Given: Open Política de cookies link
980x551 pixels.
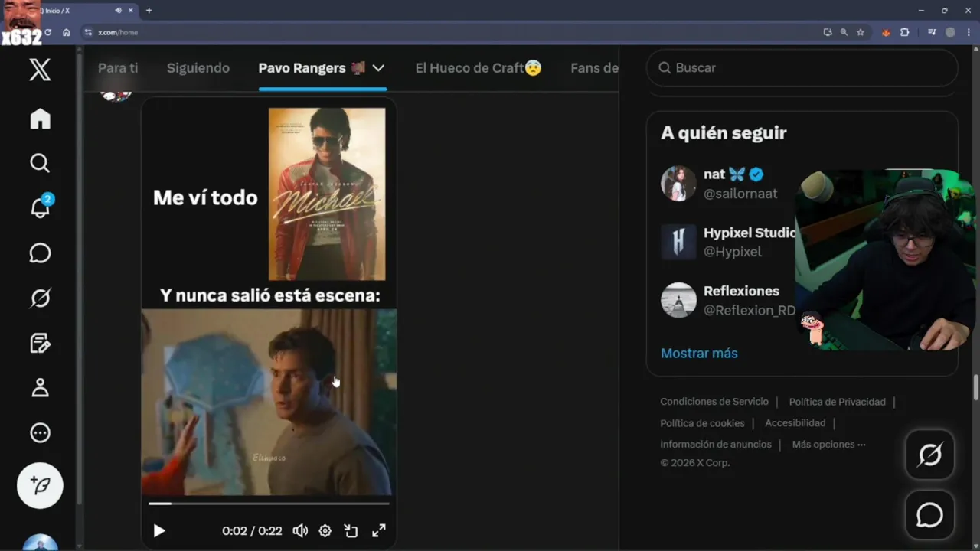Looking at the screenshot, I should [702, 423].
